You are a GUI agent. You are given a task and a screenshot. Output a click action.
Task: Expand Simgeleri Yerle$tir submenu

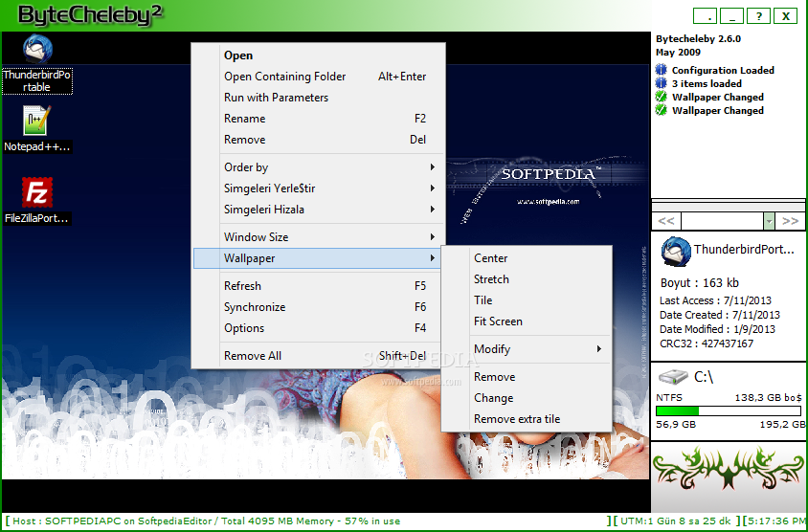318,188
